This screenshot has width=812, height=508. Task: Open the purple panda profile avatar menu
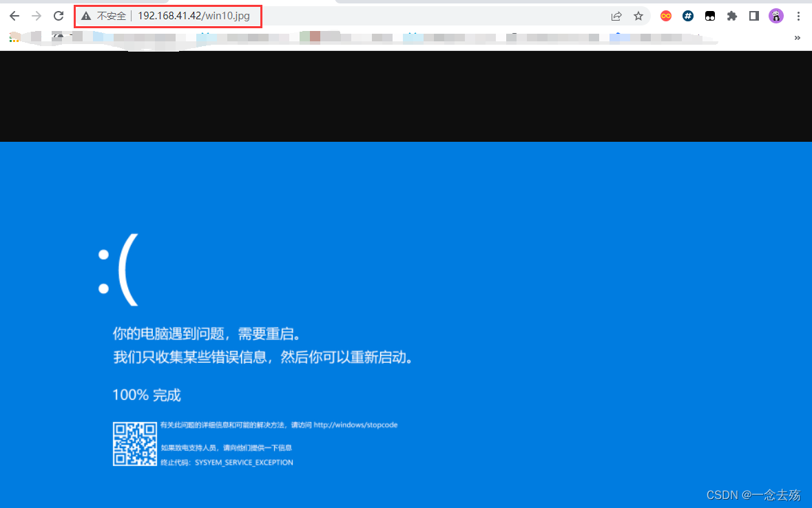click(776, 15)
